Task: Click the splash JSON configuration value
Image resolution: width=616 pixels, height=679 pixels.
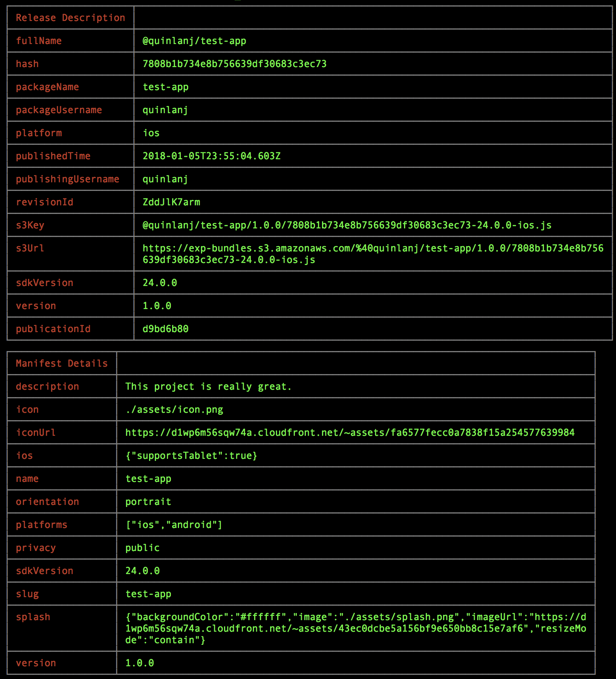Action: pos(356,628)
